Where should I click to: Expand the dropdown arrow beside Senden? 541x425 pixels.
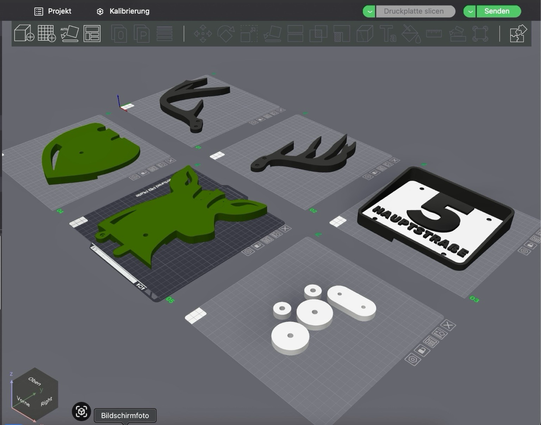point(469,11)
